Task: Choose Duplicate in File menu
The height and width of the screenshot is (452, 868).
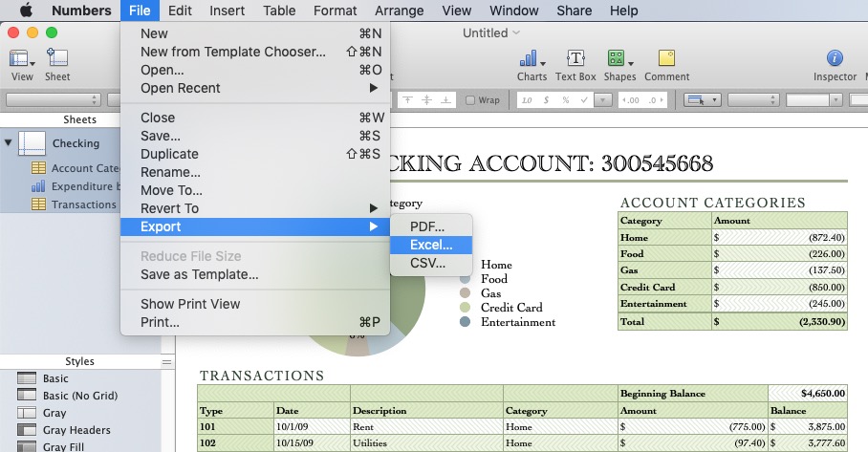Action: click(255, 155)
